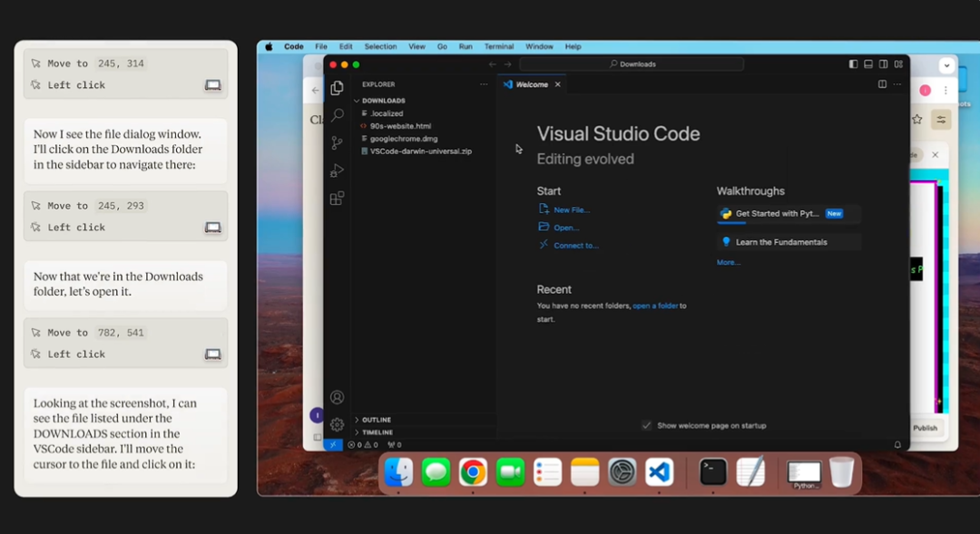The height and width of the screenshot is (534, 980).
Task: Open Reminders from the dock
Action: (x=547, y=472)
